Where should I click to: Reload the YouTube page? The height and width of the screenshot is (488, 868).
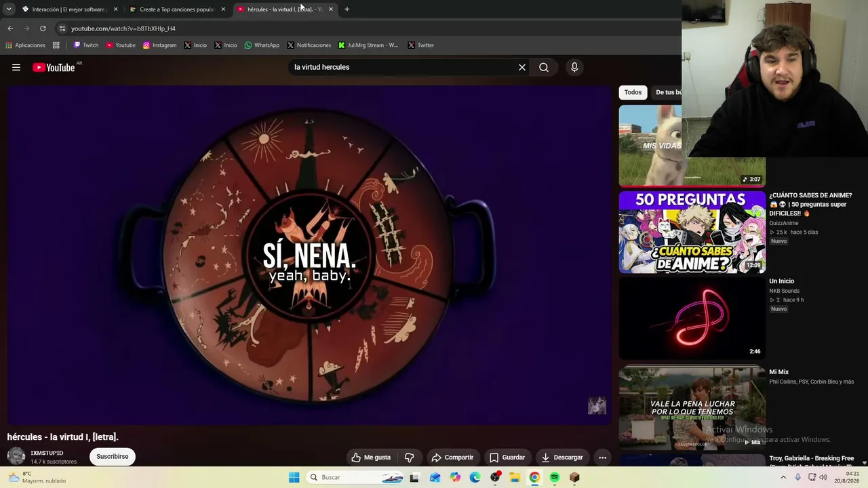point(43,28)
